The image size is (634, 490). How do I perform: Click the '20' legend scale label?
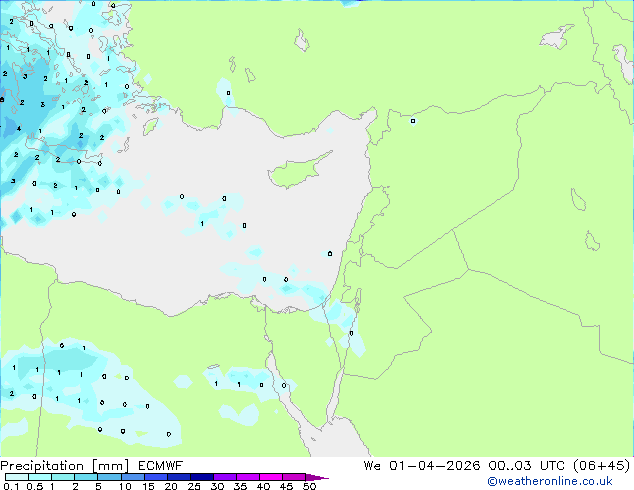tap(171, 486)
